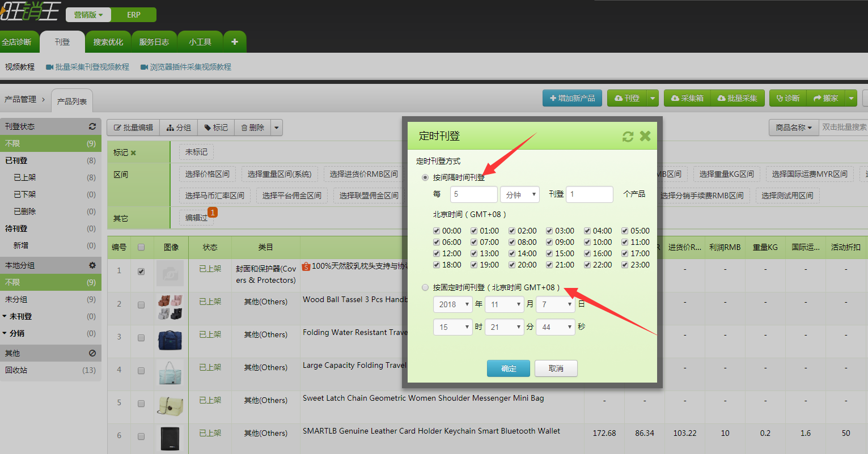Toggle the 12:00 hour checkbox
Image resolution: width=868 pixels, height=454 pixels.
click(x=437, y=253)
